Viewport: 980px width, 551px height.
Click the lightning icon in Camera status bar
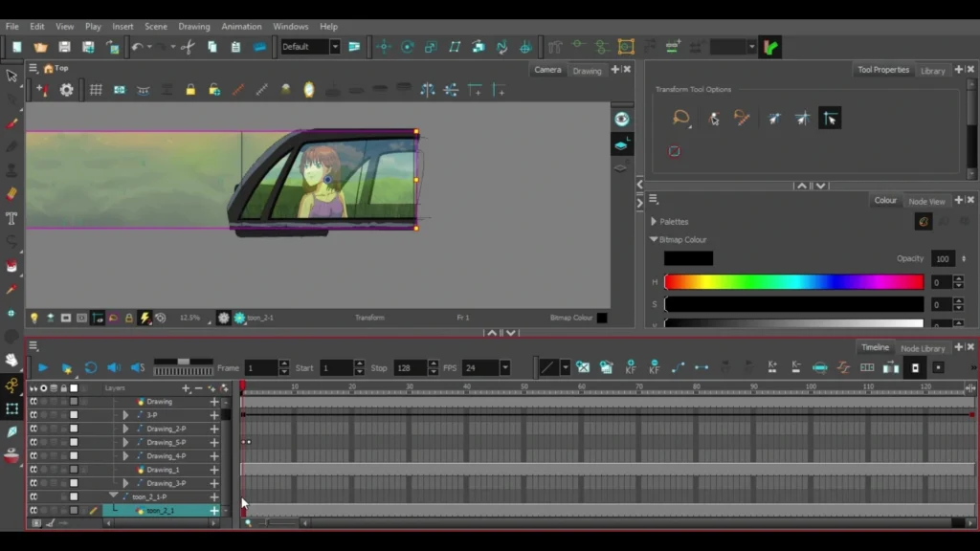tap(145, 318)
